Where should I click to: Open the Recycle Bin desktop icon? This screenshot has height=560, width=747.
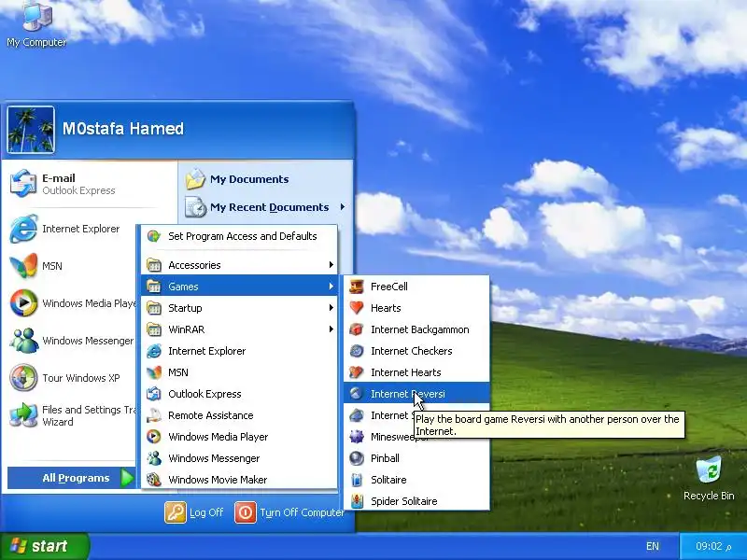(x=709, y=478)
